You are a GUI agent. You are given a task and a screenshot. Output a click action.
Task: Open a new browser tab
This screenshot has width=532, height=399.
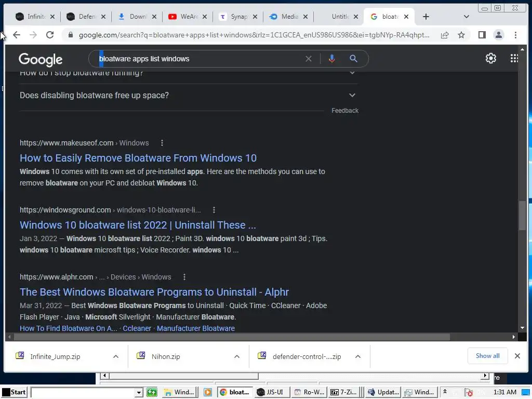426,17
